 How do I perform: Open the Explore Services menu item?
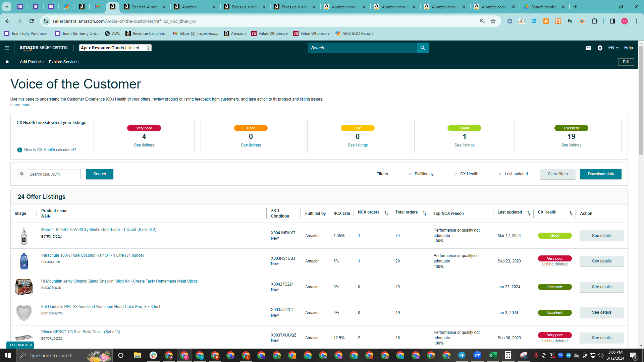64,62
